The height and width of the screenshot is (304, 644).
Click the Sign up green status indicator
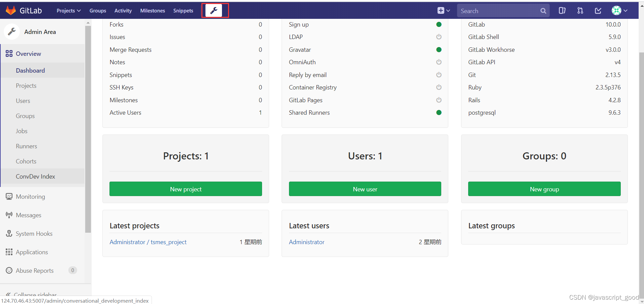439,24
